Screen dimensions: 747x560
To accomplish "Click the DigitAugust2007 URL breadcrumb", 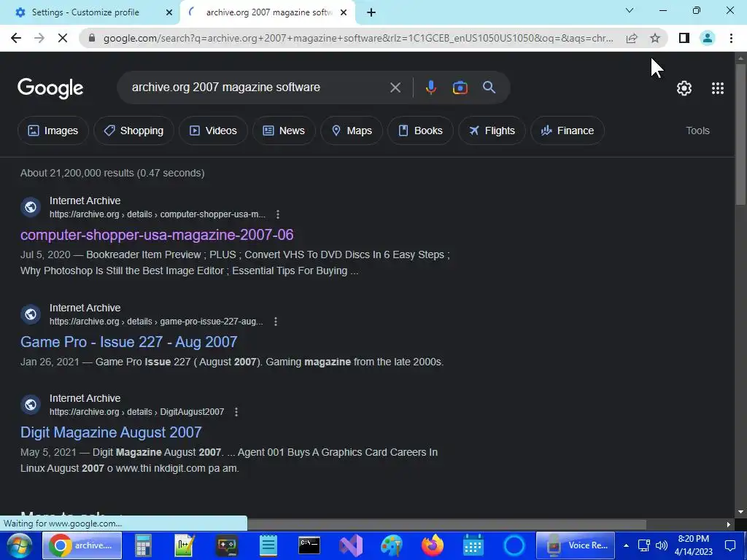I will click(x=136, y=412).
